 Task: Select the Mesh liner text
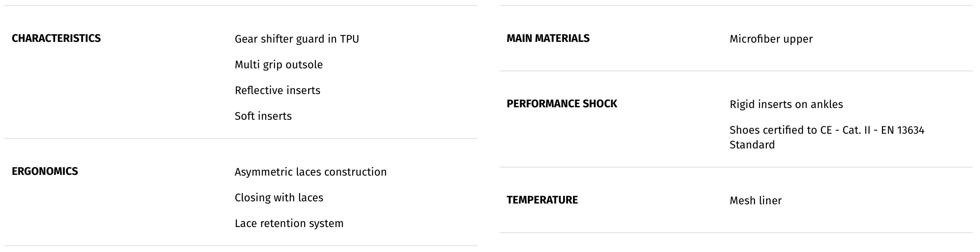pos(756,201)
